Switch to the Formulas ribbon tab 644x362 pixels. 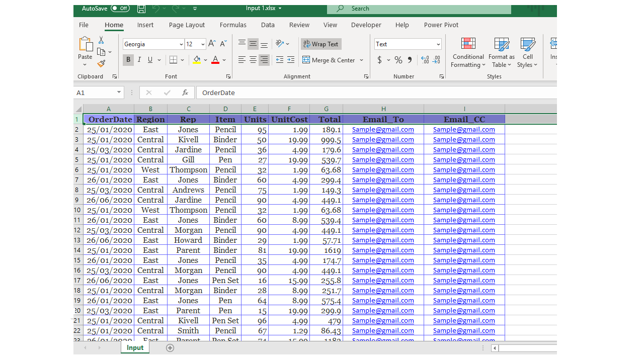pyautogui.click(x=233, y=25)
